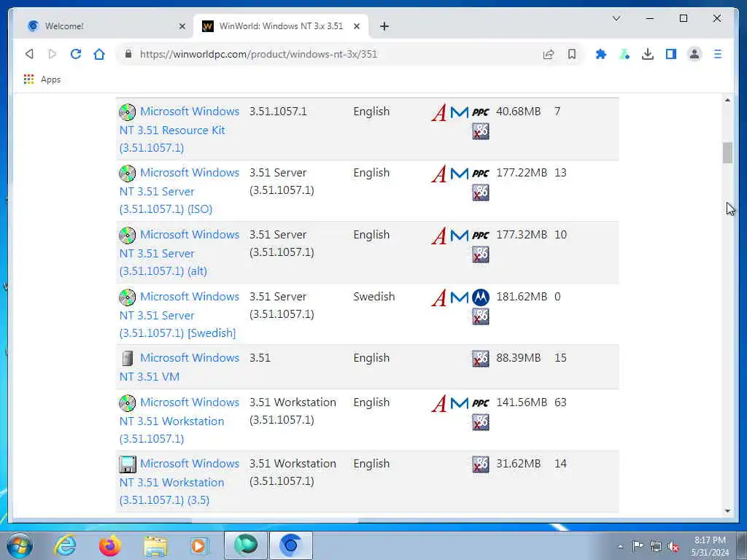
Task: Click the PPC icon in Server ISO row
Action: [x=481, y=174]
